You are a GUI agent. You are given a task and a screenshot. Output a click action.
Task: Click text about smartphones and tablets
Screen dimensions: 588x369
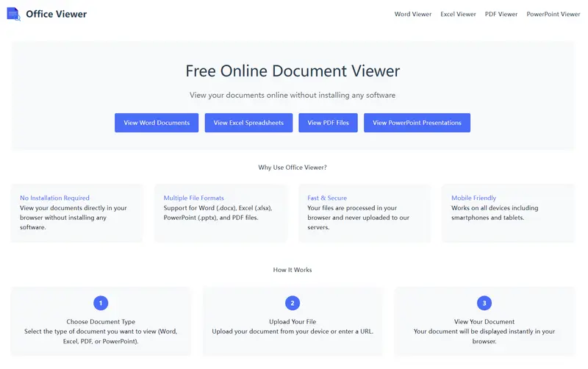click(495, 212)
